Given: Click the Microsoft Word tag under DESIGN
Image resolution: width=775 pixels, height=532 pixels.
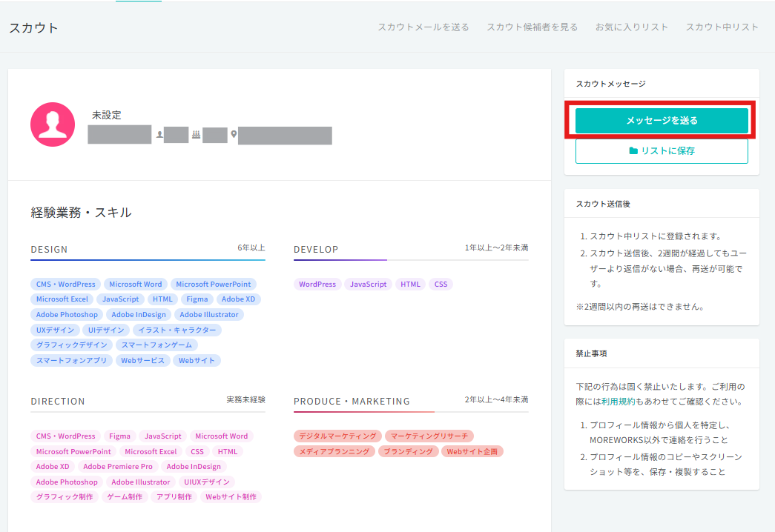Looking at the screenshot, I should (136, 284).
